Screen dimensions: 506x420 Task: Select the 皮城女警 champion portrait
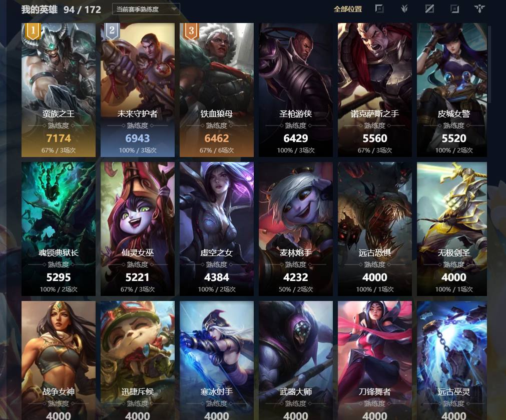(x=452, y=90)
